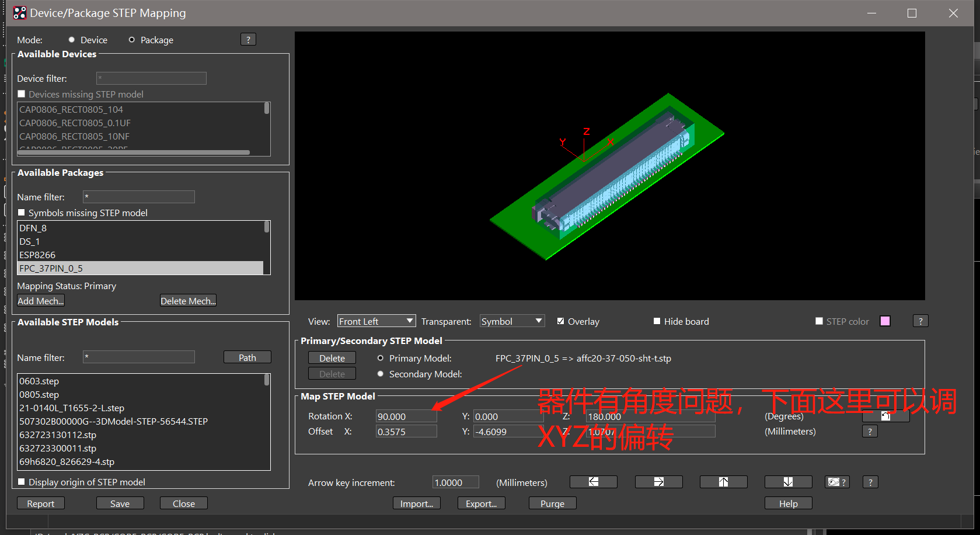Open the help question mark beside Mode
The height and width of the screenshot is (535, 980).
(x=248, y=40)
